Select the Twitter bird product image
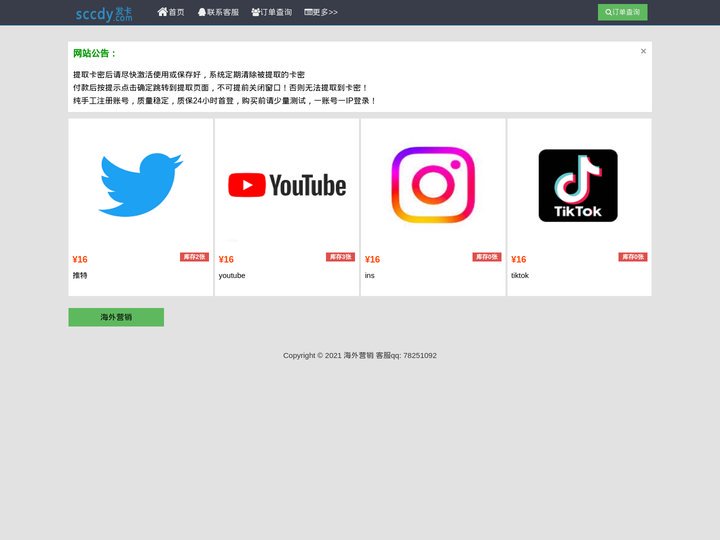Image resolution: width=720 pixels, height=540 pixels. (x=141, y=185)
